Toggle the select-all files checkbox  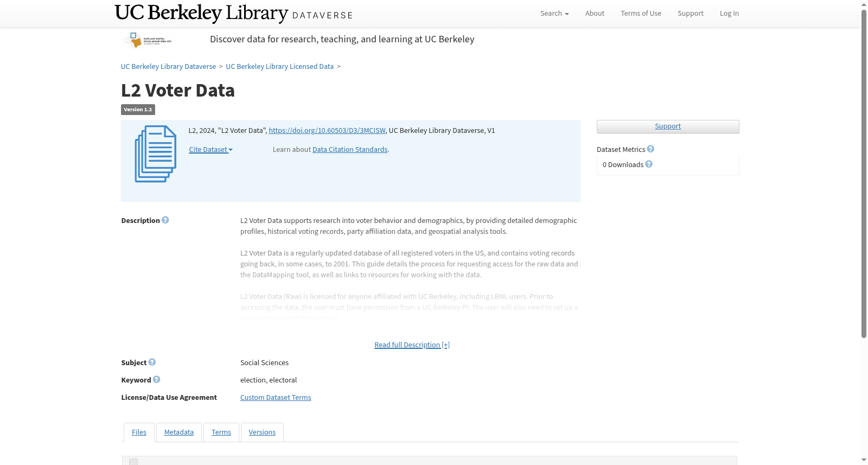pyautogui.click(x=133, y=462)
